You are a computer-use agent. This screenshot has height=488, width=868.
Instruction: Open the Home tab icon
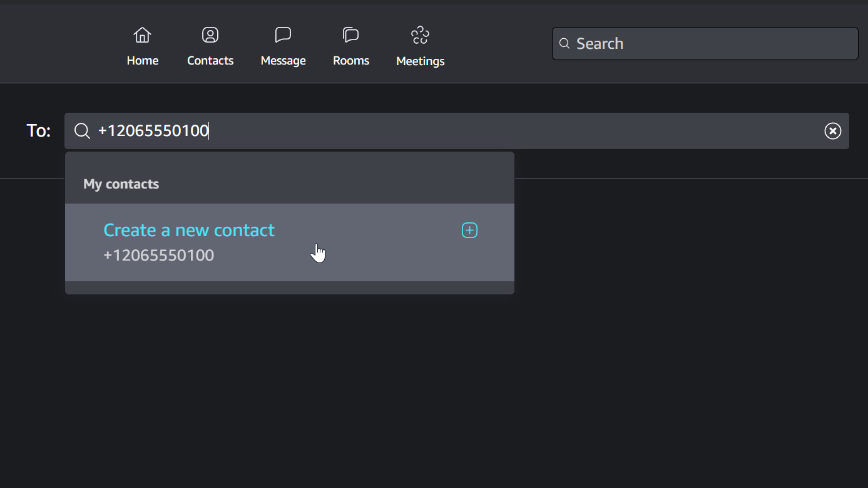coord(143,35)
